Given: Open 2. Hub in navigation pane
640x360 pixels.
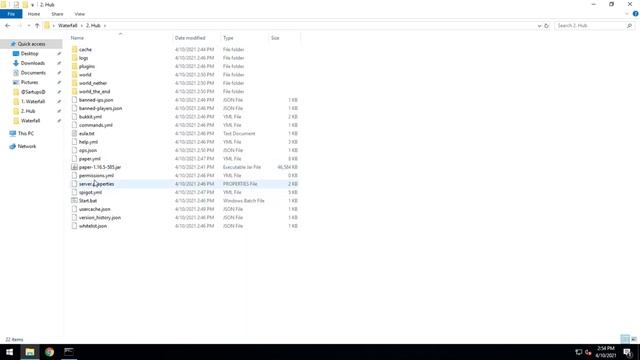Looking at the screenshot, I should click(x=28, y=111).
